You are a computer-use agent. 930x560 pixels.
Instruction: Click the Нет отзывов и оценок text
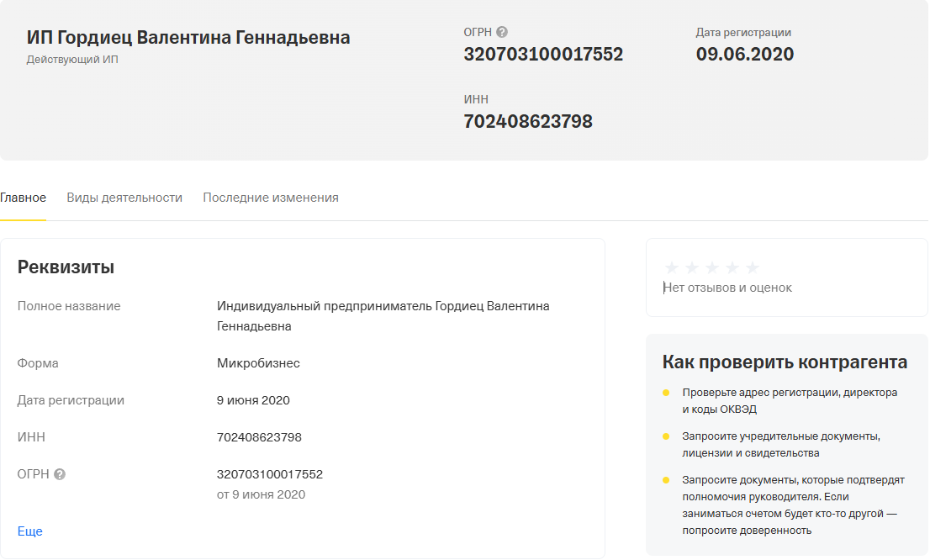pyautogui.click(x=726, y=287)
